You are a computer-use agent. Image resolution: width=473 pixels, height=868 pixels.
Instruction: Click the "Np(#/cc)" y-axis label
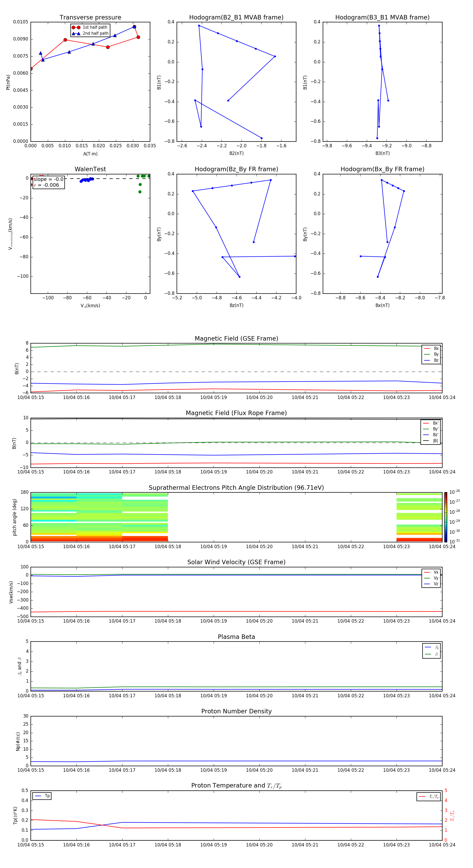tap(18, 741)
